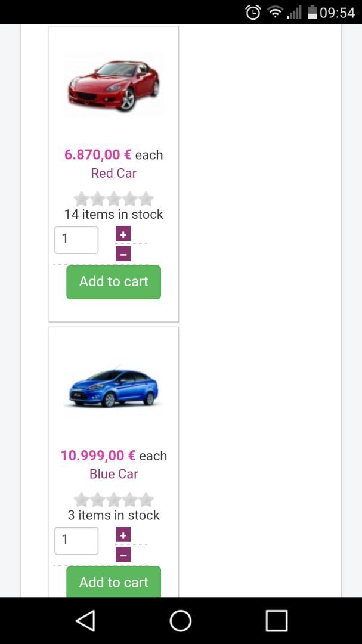Decrease Blue Car quantity with minus button
The height and width of the screenshot is (644, 362).
123,556
